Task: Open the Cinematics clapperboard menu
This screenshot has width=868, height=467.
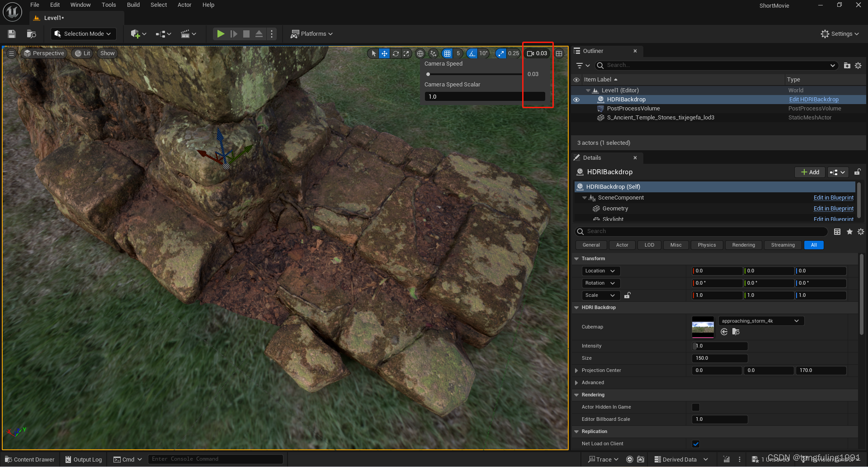Action: tap(188, 34)
